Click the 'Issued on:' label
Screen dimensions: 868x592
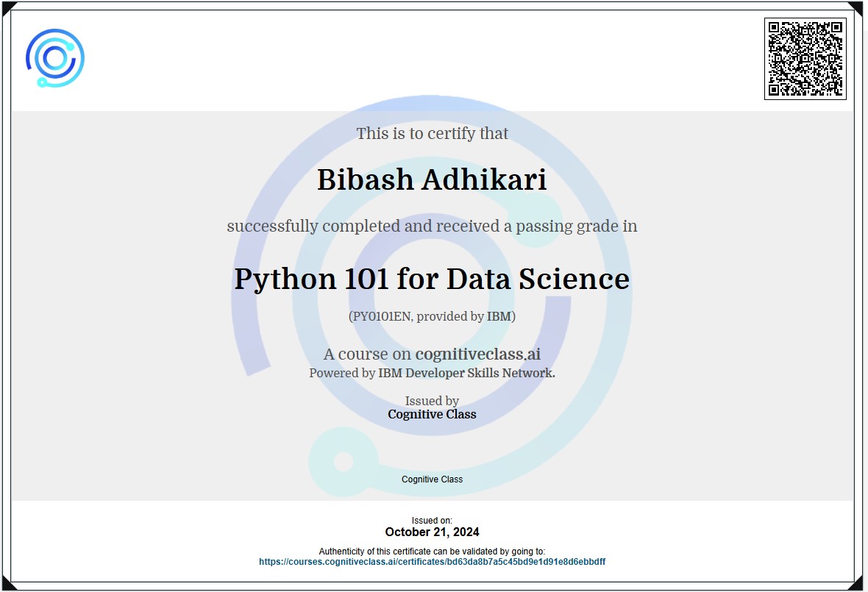coord(432,521)
